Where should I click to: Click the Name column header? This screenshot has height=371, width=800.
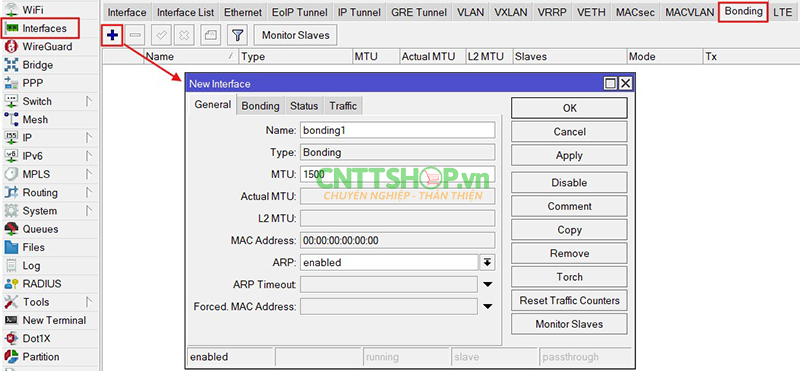[x=191, y=57]
